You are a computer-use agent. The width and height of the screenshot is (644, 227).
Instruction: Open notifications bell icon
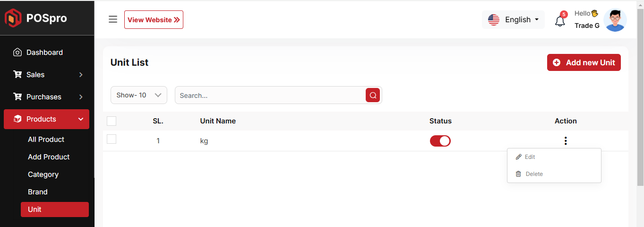click(560, 21)
